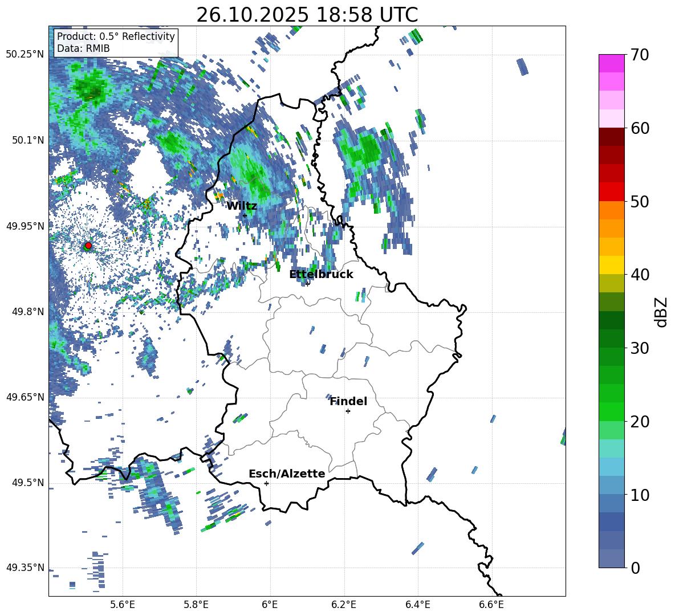Image resolution: width=675 pixels, height=616 pixels.
Task: Click the Wiltz location cross marker
Action: (x=245, y=215)
